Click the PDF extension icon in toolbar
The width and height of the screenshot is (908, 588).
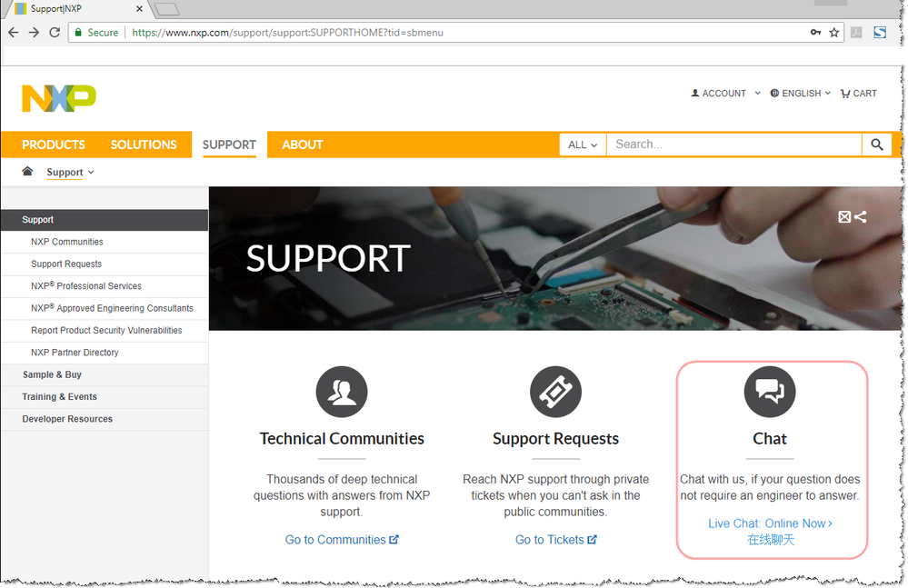pos(856,33)
